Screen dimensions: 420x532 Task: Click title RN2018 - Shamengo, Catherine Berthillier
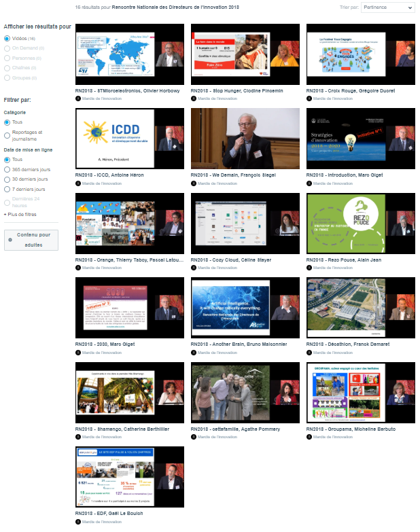(x=122, y=429)
